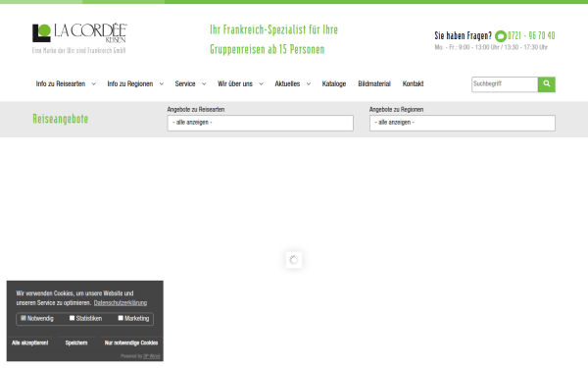Open Angebote zu Regionen dropdown
Viewport: 588px width, 368px height.
tap(463, 123)
